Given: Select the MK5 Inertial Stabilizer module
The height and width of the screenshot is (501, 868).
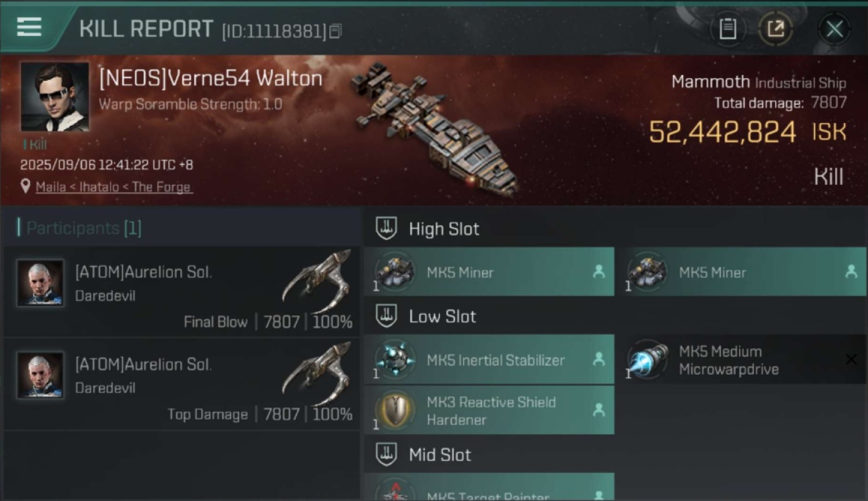Looking at the screenshot, I should click(x=489, y=359).
